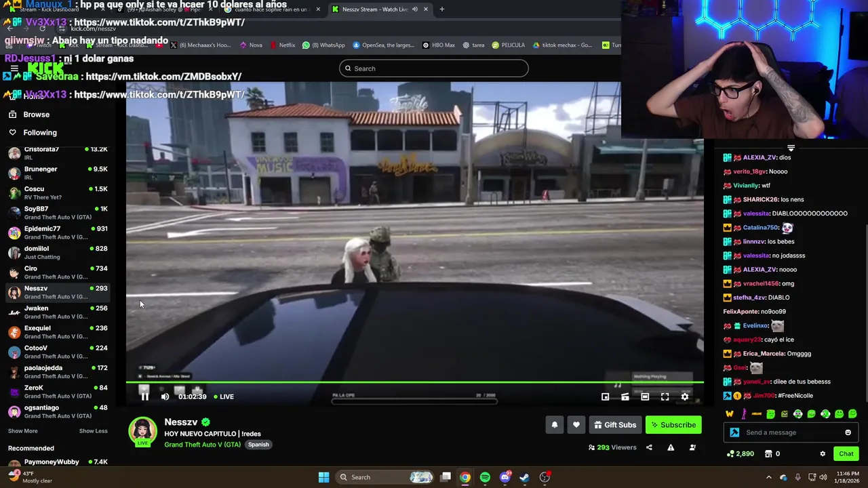The image size is (868, 488).
Task: Open PaymoneyWubby recommended channel
Action: 58,463
